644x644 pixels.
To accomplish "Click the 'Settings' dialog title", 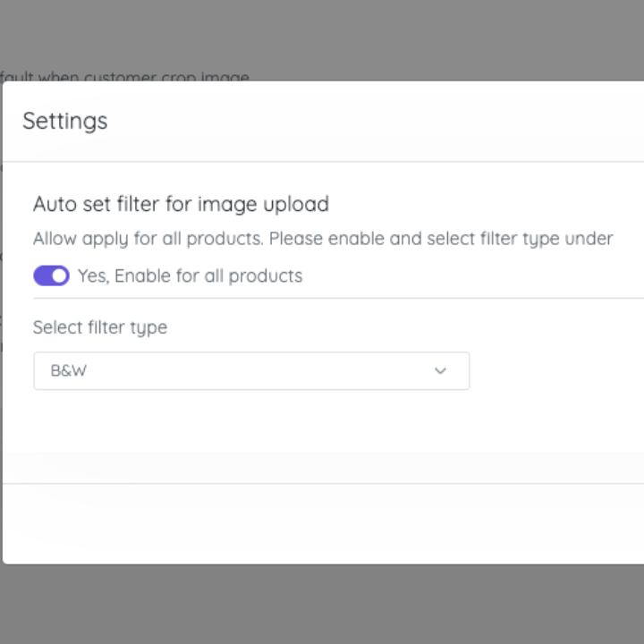I will [65, 121].
